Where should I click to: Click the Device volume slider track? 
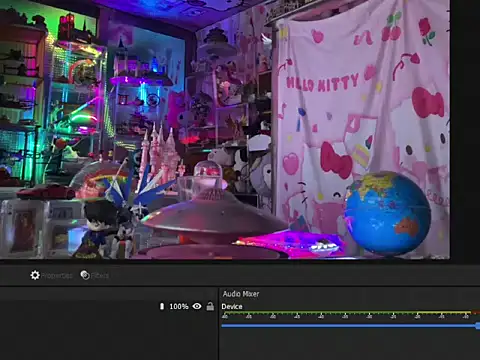click(x=349, y=326)
